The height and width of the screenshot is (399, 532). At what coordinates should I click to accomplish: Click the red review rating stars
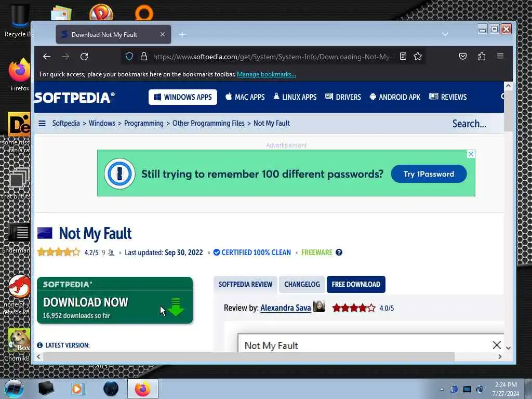pos(354,308)
